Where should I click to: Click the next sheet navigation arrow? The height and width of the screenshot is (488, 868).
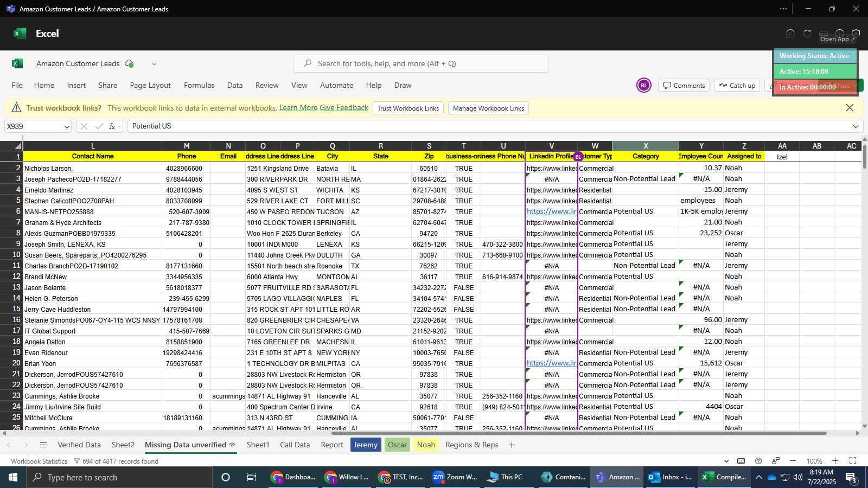coord(26,445)
